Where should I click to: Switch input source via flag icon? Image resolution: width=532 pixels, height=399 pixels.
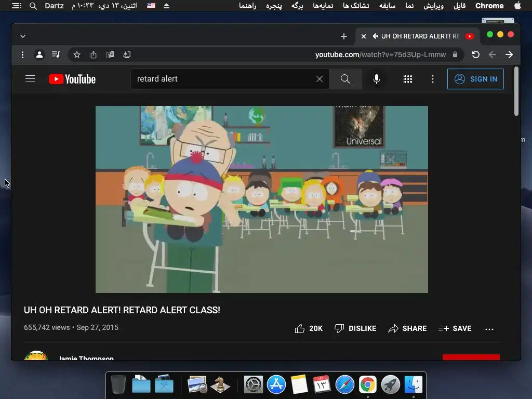(x=151, y=6)
